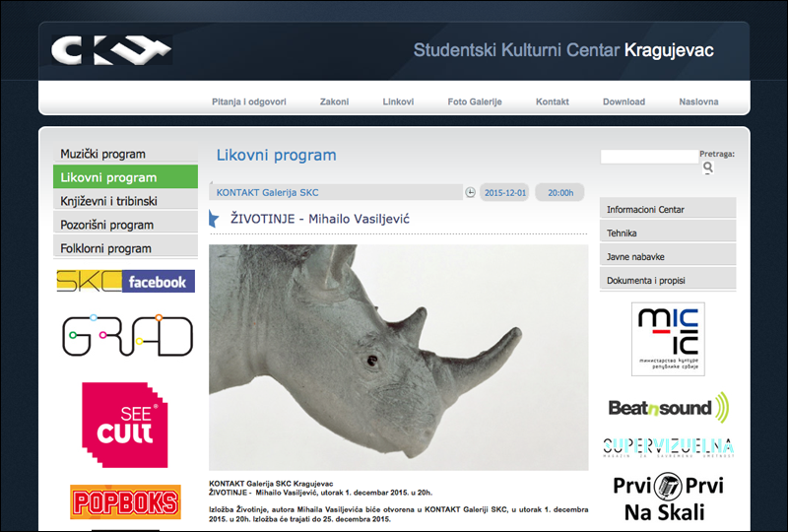Open Pitanja i odgovori menu item

pyautogui.click(x=249, y=101)
